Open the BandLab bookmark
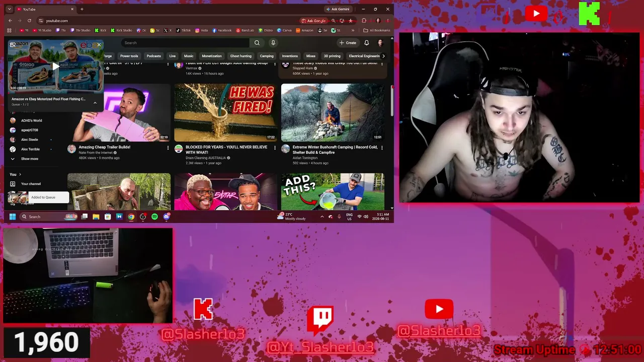 click(245, 30)
